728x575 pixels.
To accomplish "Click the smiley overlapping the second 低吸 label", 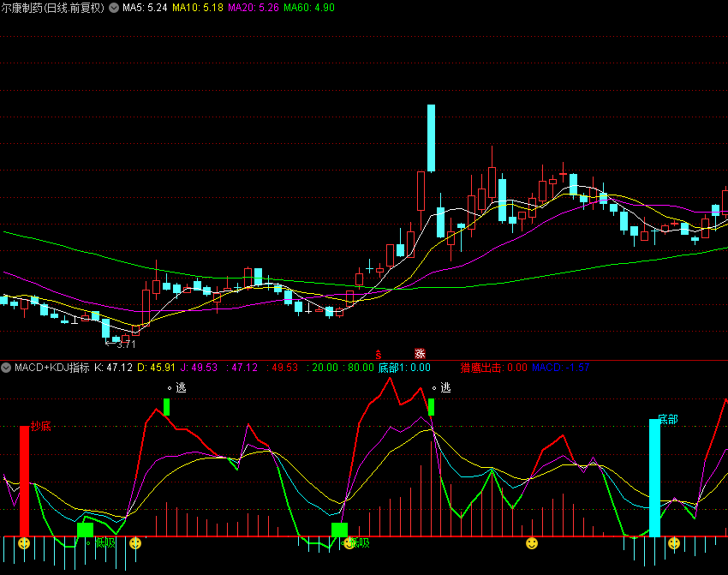I will (349, 542).
